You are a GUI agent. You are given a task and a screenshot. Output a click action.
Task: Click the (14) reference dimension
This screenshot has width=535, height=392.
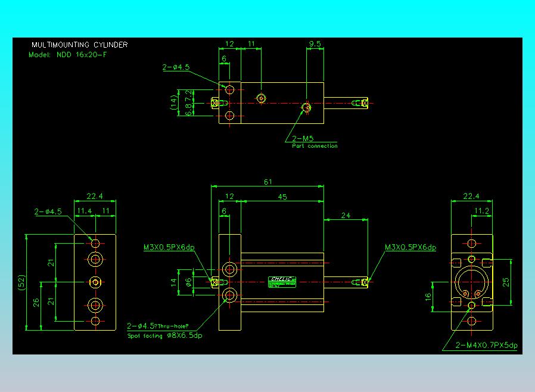tap(174, 102)
